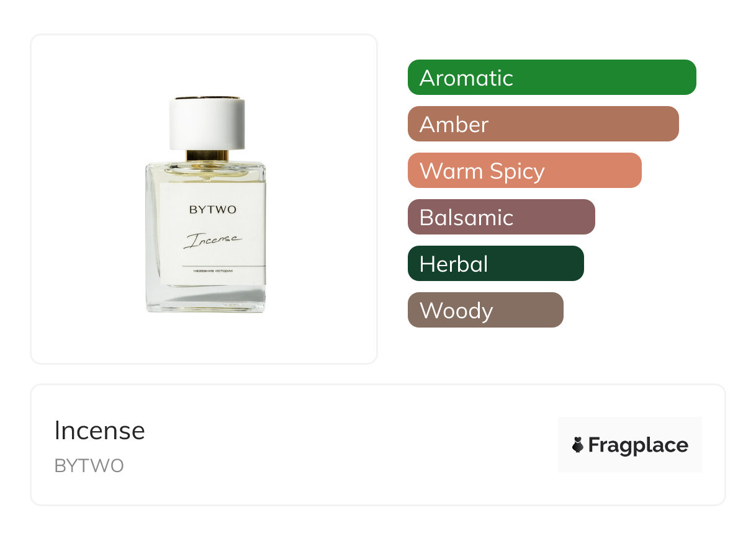Click the white bottle cap
This screenshot has height=536, width=756.
tap(207, 123)
